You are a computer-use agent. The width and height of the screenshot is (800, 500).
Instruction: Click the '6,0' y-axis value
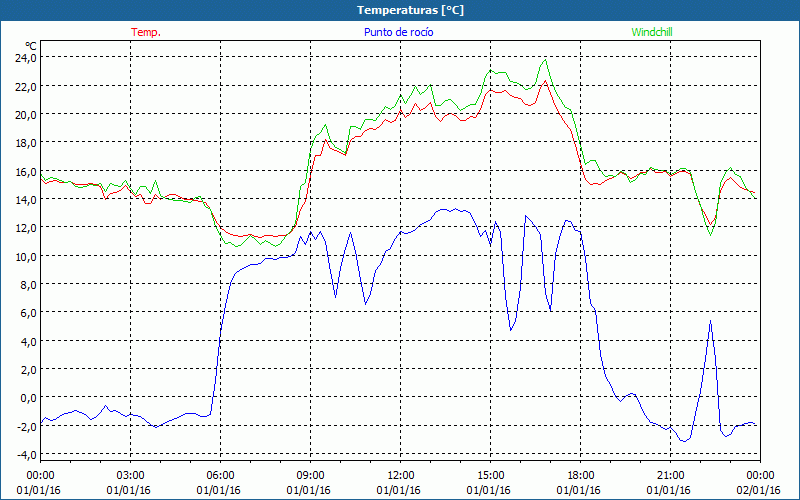pyautogui.click(x=28, y=313)
